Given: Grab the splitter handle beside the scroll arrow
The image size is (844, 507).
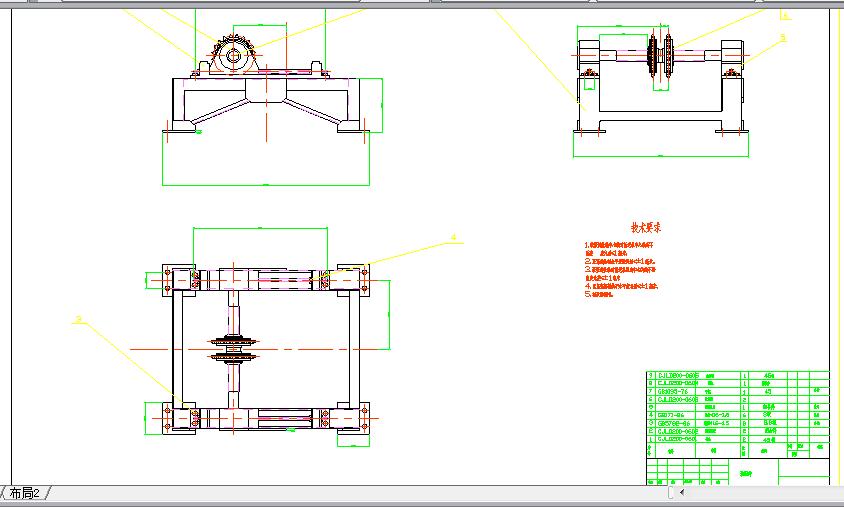Looking at the screenshot, I should coord(670,492).
